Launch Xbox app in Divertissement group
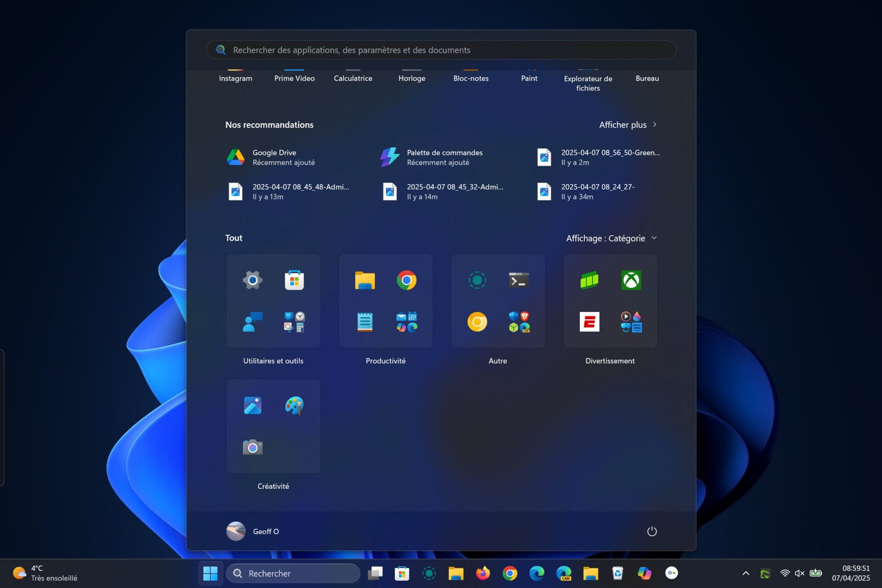The height and width of the screenshot is (588, 882). point(631,280)
